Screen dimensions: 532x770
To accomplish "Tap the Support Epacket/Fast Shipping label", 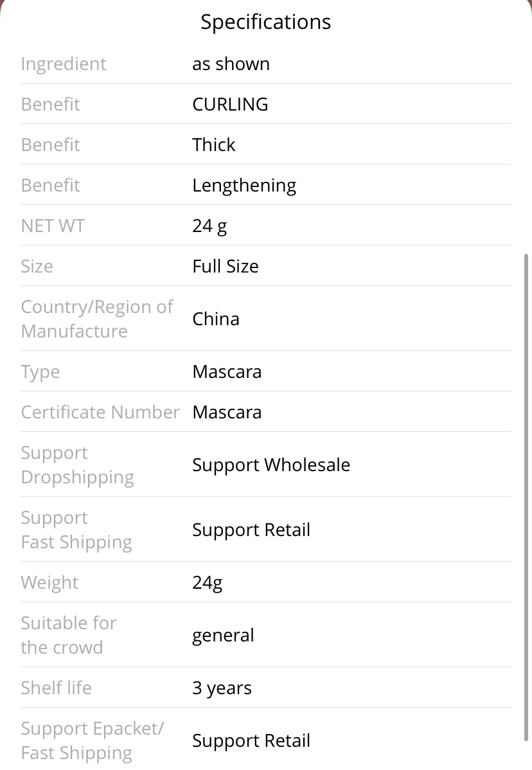I will click(x=93, y=740).
